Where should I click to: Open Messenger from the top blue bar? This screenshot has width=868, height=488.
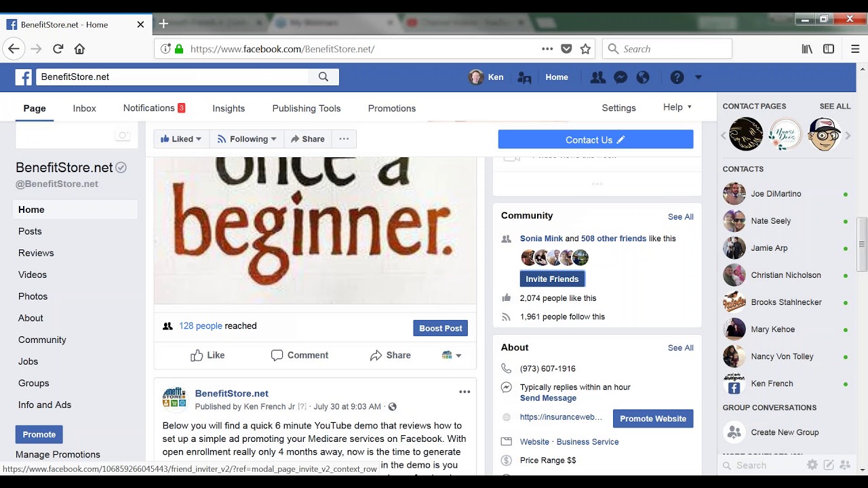pyautogui.click(x=620, y=77)
